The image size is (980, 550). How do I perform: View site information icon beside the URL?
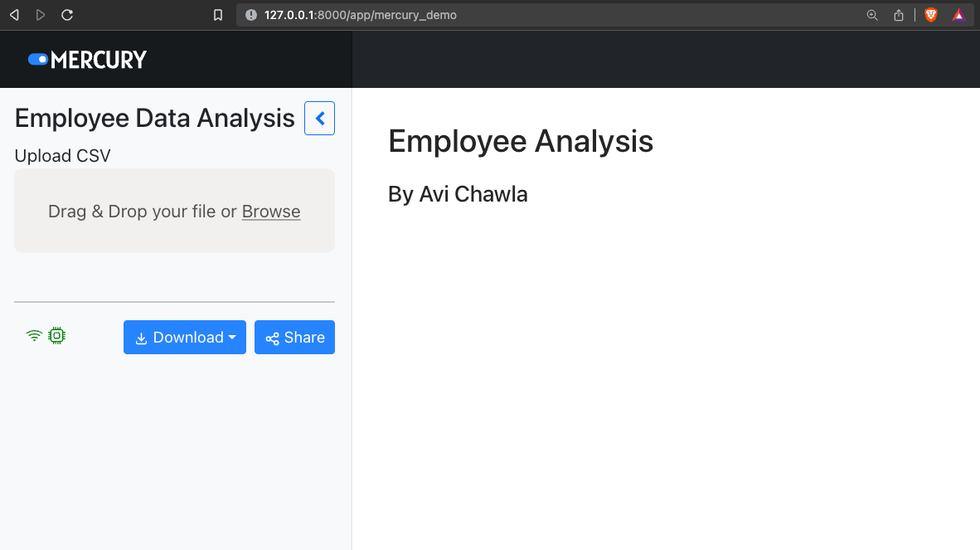(x=251, y=15)
